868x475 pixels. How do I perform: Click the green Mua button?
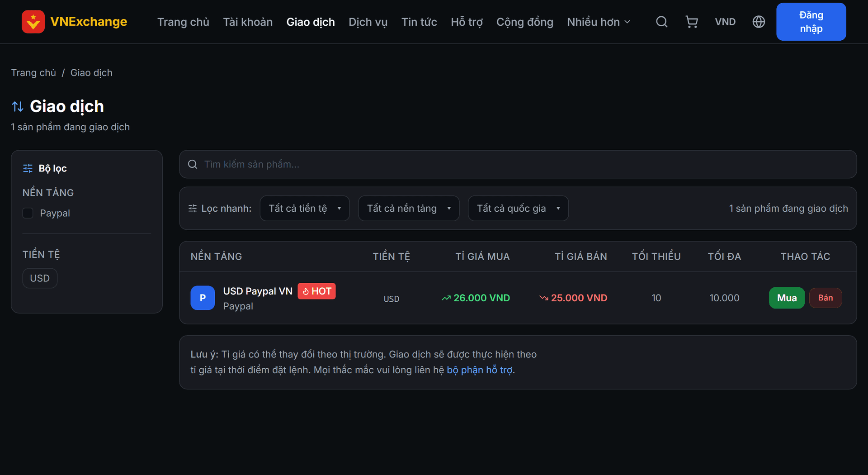[787, 298]
